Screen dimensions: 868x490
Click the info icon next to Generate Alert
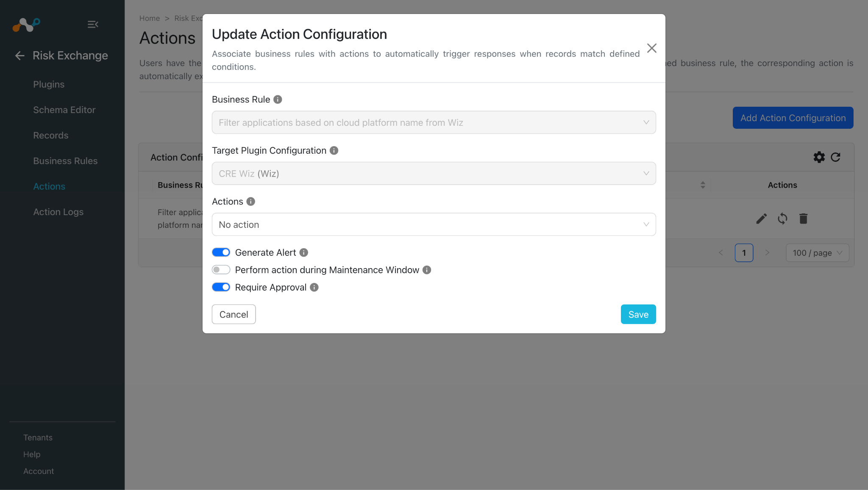(x=303, y=252)
